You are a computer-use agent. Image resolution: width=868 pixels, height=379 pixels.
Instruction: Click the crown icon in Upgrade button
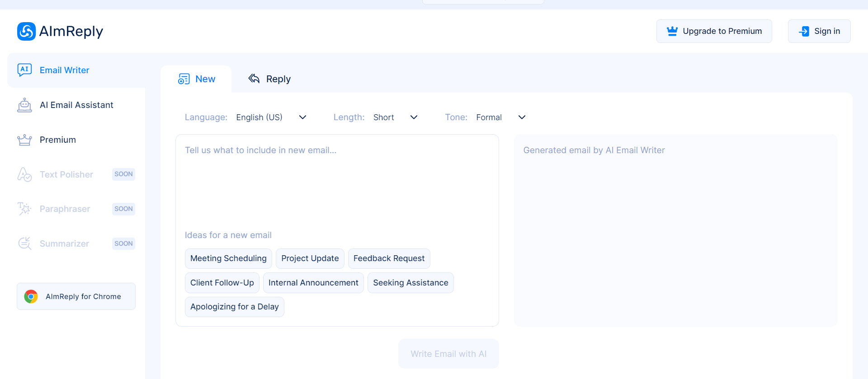point(672,31)
